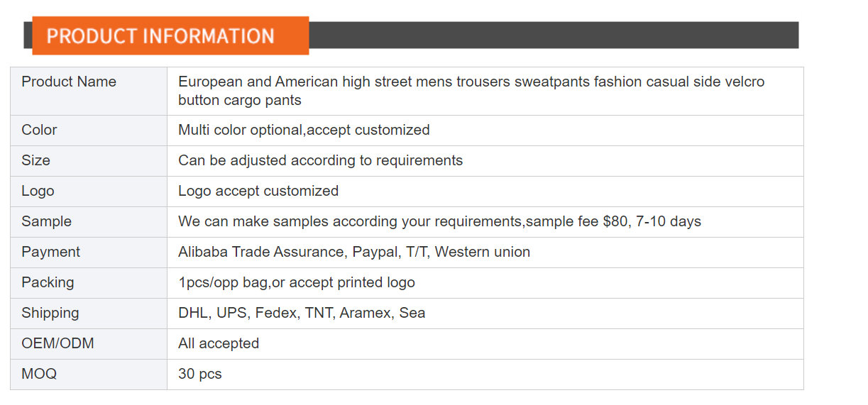Screen dimensions: 868x405
Task: Click the DHL, UPS, Fedex shipping text
Action: [302, 313]
